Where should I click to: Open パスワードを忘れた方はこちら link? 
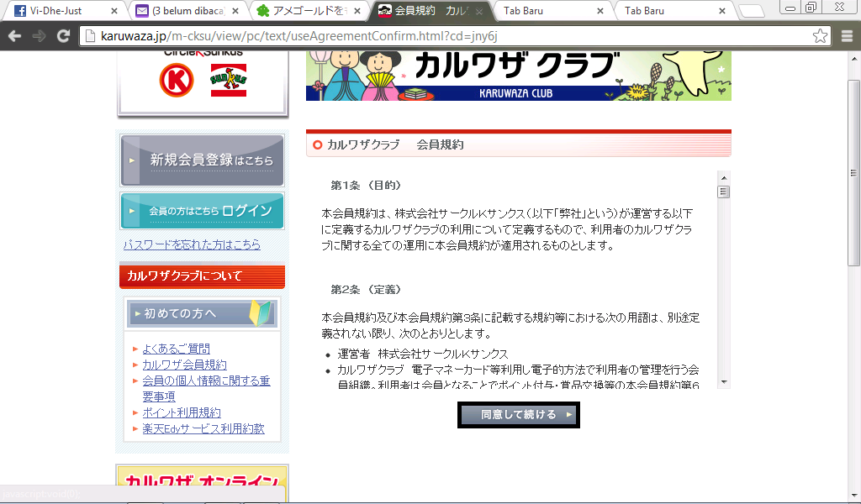tap(192, 244)
